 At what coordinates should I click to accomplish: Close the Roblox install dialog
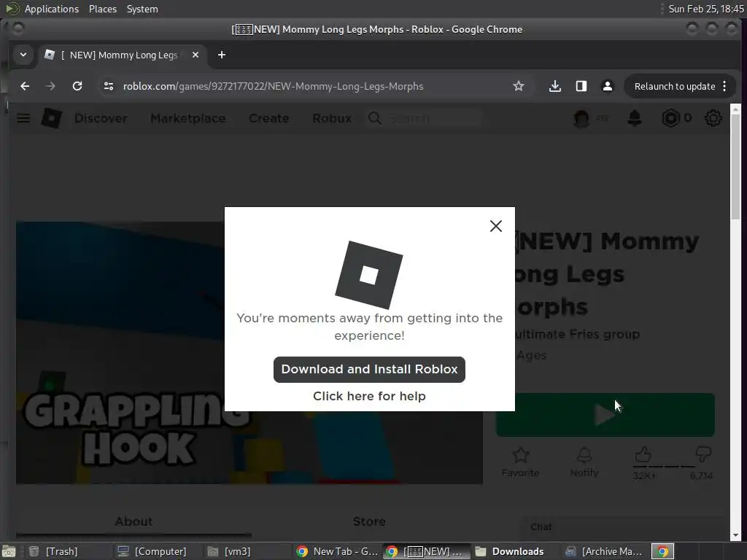pyautogui.click(x=496, y=226)
